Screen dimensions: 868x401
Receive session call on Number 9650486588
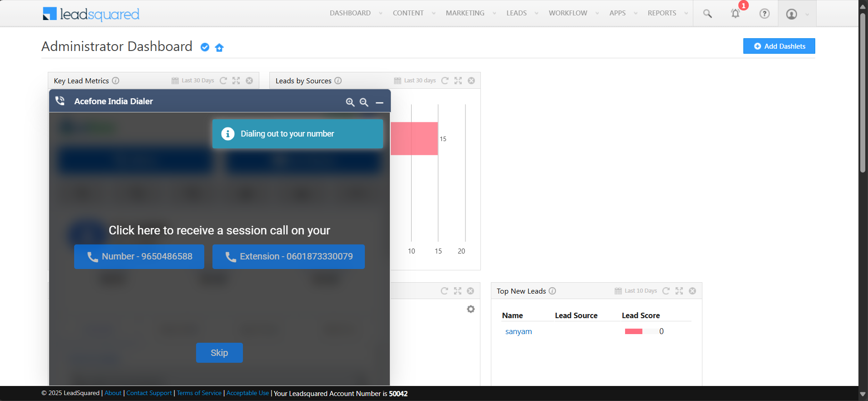click(x=139, y=257)
